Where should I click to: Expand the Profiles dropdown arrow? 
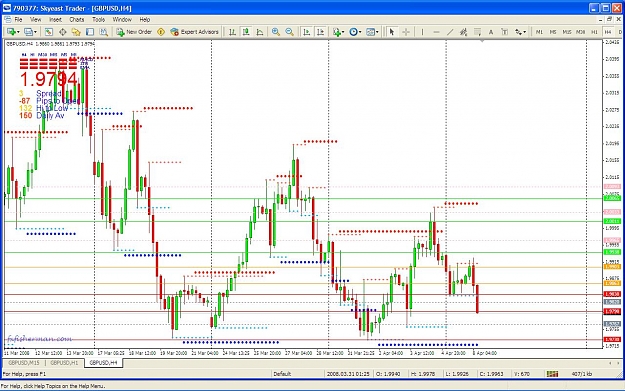[35, 32]
